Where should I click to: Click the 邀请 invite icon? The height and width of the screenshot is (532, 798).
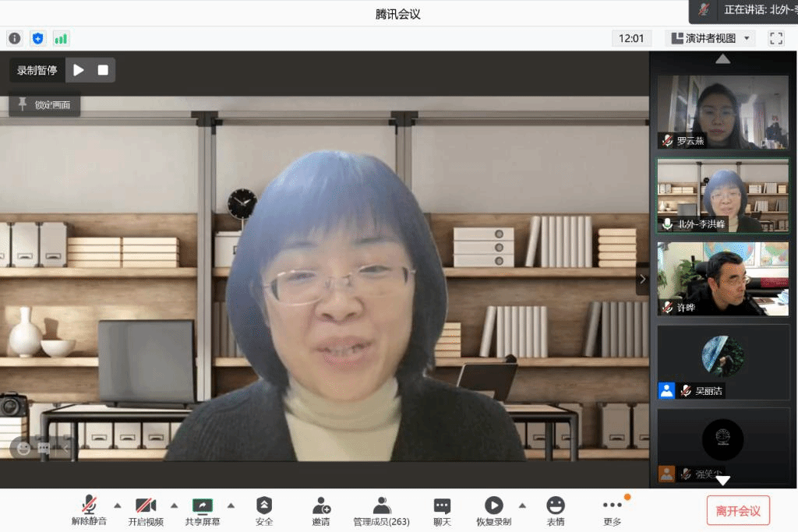tap(321, 511)
